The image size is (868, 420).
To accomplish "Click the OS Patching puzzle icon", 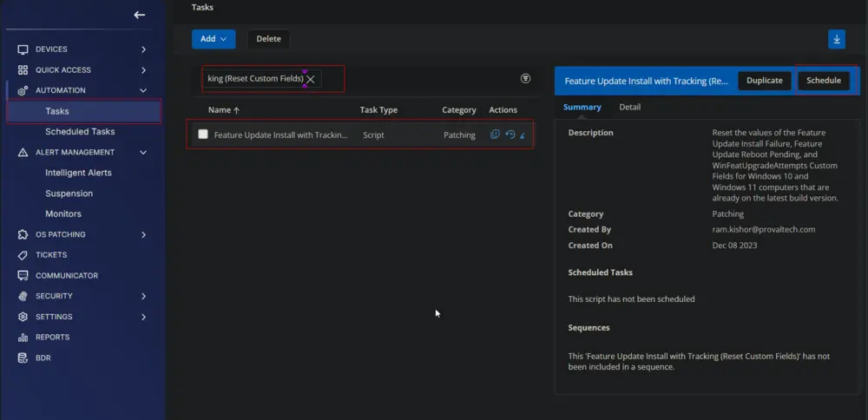I will [23, 234].
